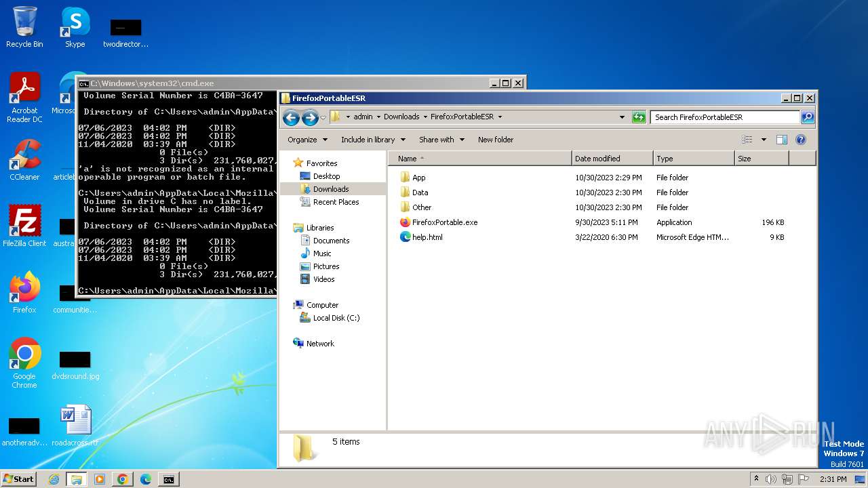
Task: Click the Acrobat Reader DC desktop icon
Action: point(24,98)
